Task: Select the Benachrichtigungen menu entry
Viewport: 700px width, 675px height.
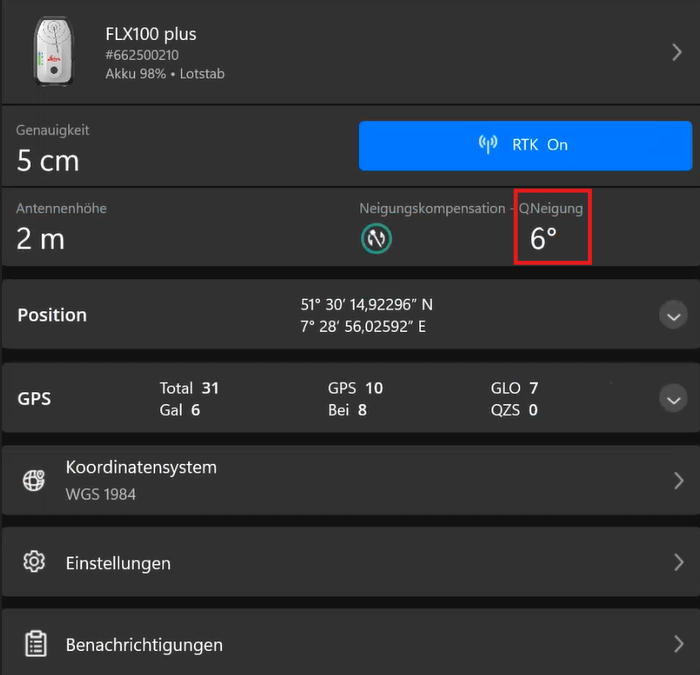Action: tap(144, 645)
